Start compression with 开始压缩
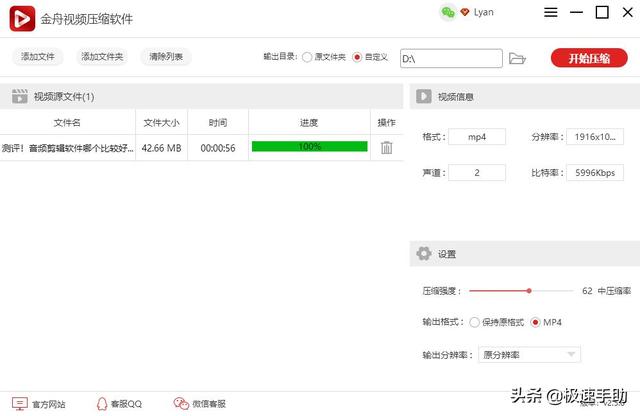This screenshot has height=416, width=640. (589, 58)
